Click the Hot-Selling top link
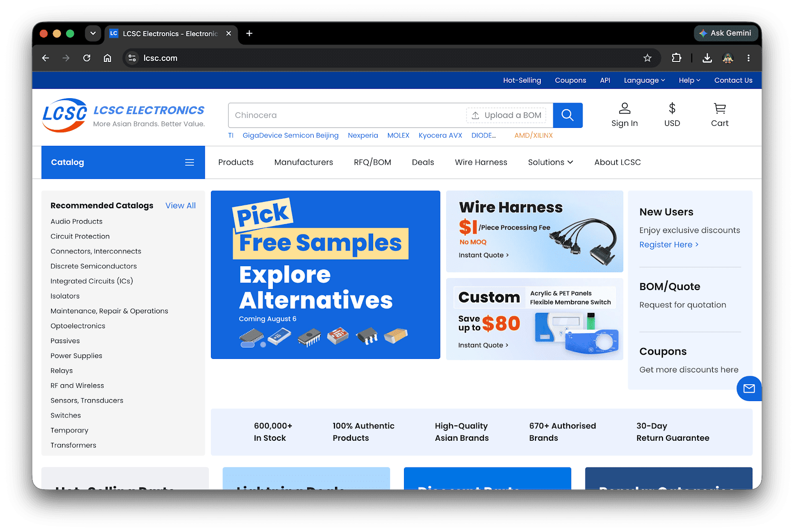The image size is (794, 532). click(x=522, y=80)
